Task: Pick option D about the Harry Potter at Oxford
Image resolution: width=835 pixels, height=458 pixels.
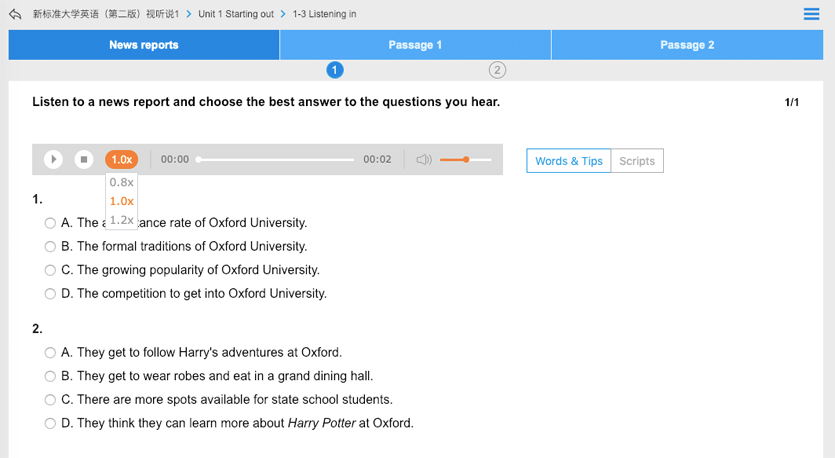Action: point(50,424)
